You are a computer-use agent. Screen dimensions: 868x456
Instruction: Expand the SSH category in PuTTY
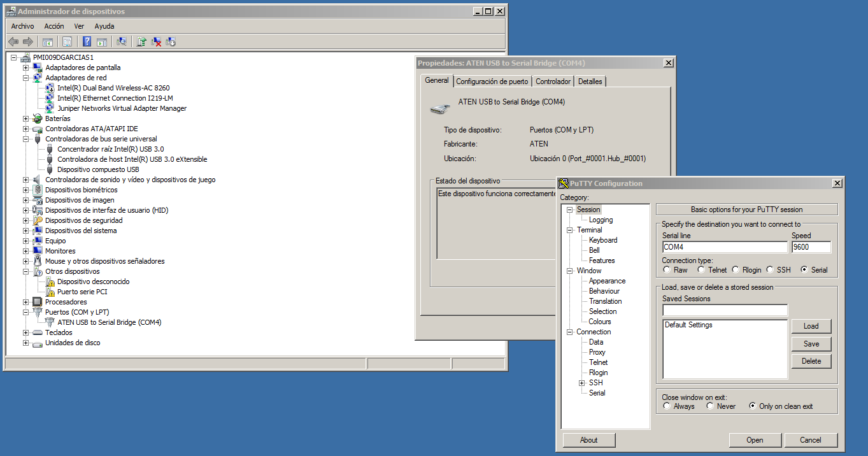coord(580,383)
